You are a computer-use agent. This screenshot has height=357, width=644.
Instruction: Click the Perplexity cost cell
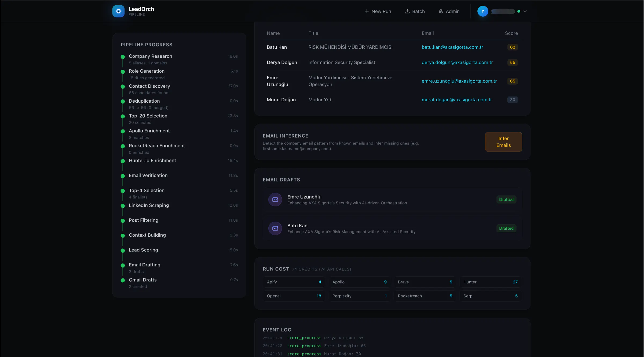click(x=359, y=296)
